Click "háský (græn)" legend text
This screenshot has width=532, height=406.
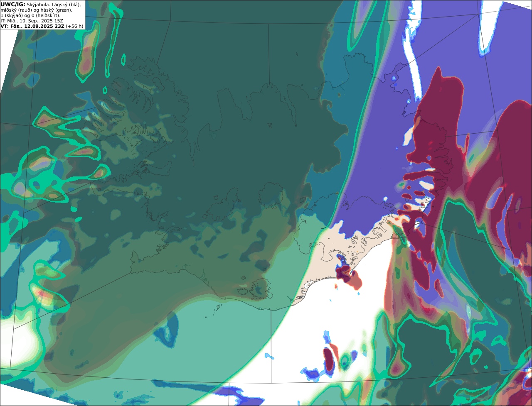(x=56, y=10)
